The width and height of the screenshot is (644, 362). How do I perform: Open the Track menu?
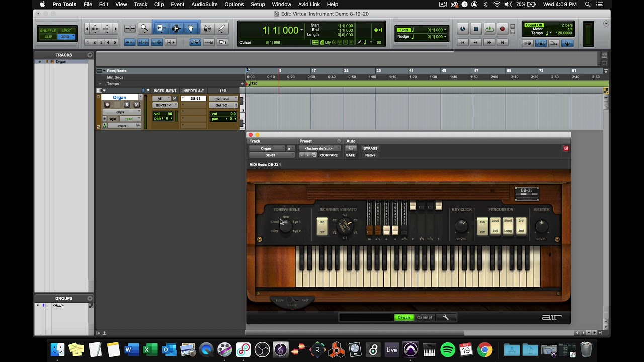pos(140,4)
